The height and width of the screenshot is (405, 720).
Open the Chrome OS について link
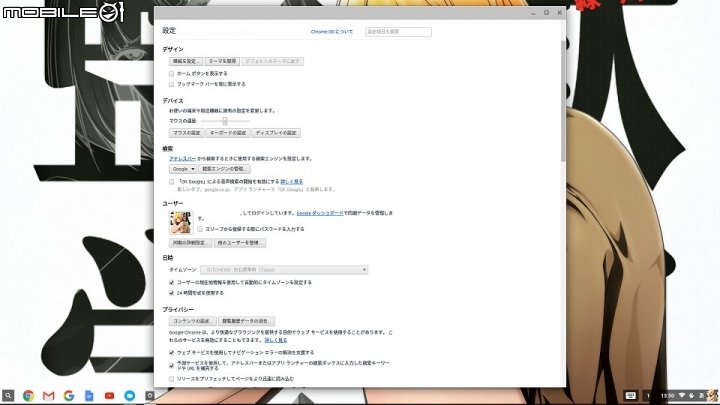pos(332,32)
